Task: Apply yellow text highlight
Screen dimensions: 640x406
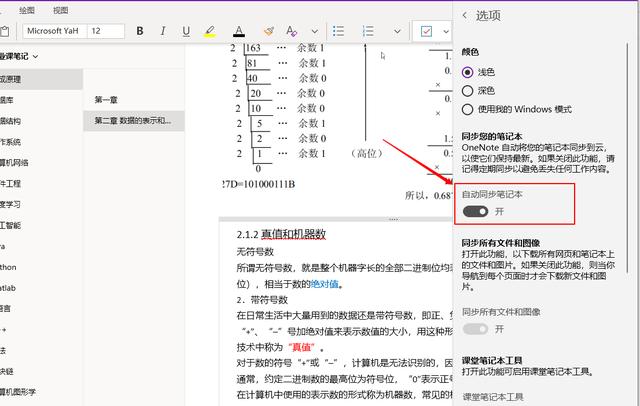Action: pos(210,31)
